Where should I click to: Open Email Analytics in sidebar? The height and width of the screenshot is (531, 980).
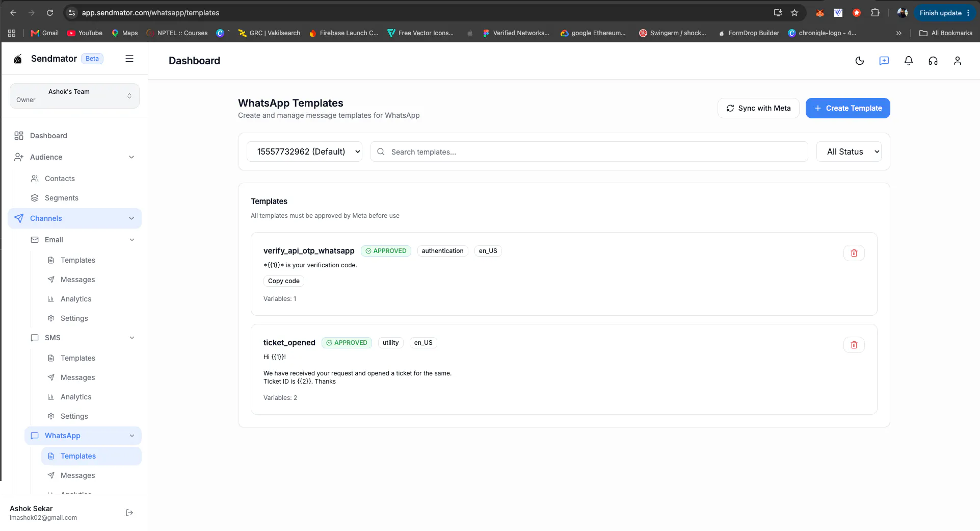91,299
